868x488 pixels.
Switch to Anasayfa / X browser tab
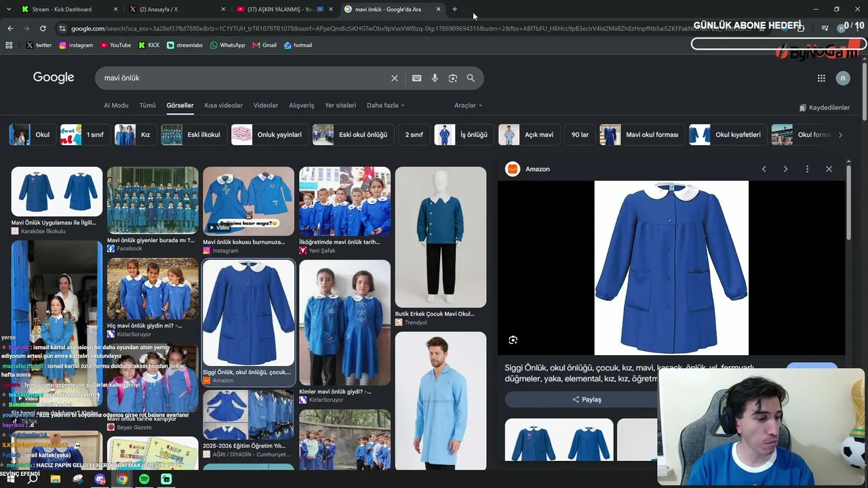click(176, 9)
